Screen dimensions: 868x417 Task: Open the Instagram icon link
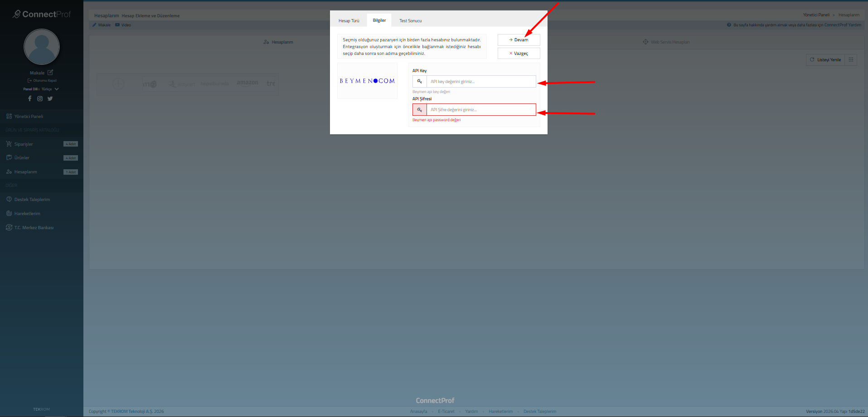point(40,98)
